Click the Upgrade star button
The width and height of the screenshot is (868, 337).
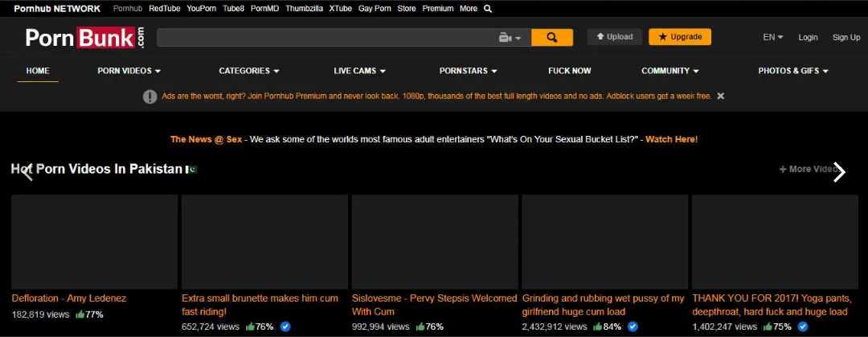point(680,37)
